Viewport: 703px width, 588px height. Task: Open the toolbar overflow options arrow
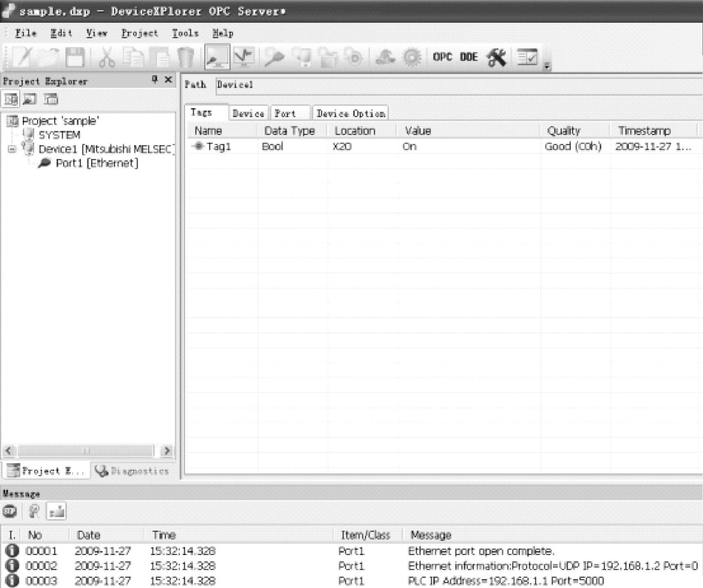click(547, 66)
